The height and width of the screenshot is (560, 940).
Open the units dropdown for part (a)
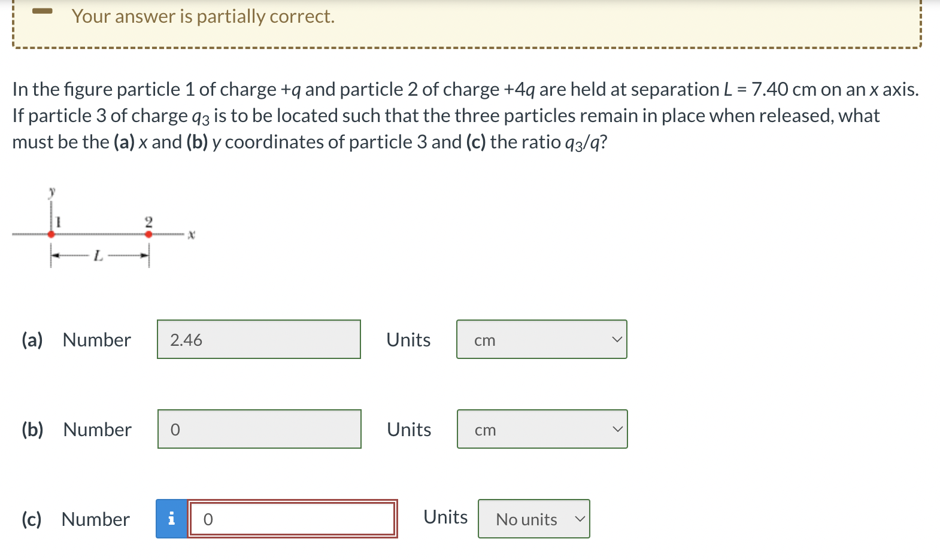541,339
